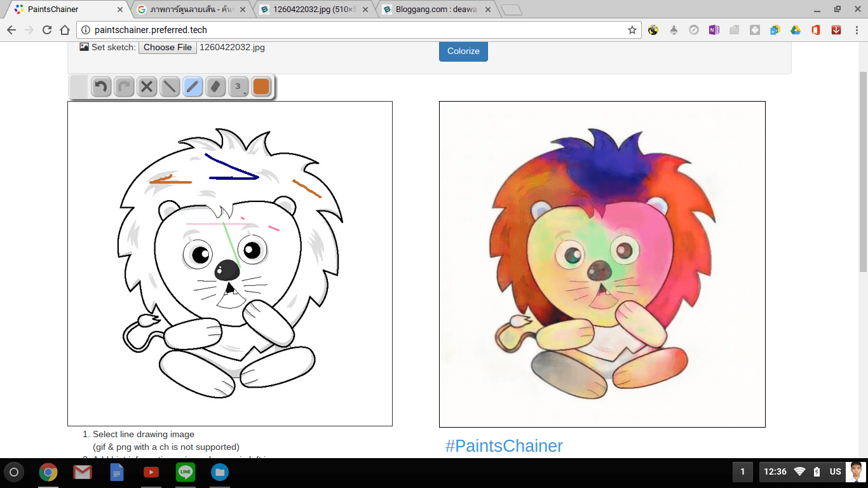Open the Files app from the shelf
This screenshot has width=868, height=488.
click(x=220, y=472)
